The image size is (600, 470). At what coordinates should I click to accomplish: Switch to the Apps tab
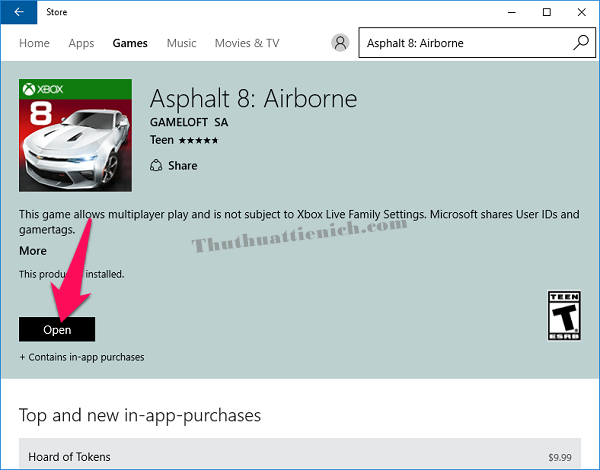coord(81,43)
